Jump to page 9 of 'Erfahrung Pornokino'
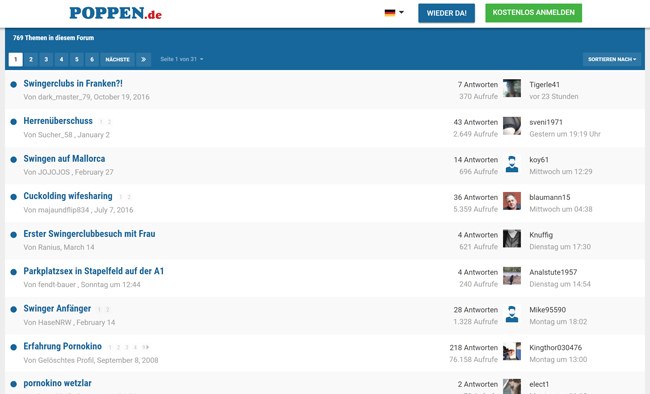Screen dimensions: 650x394 point(145,347)
